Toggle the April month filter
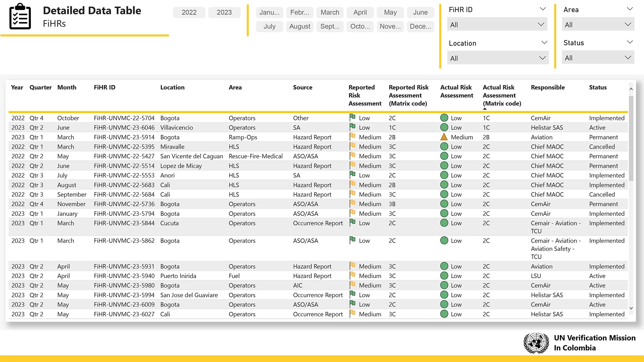The height and width of the screenshot is (362, 644). point(360,12)
